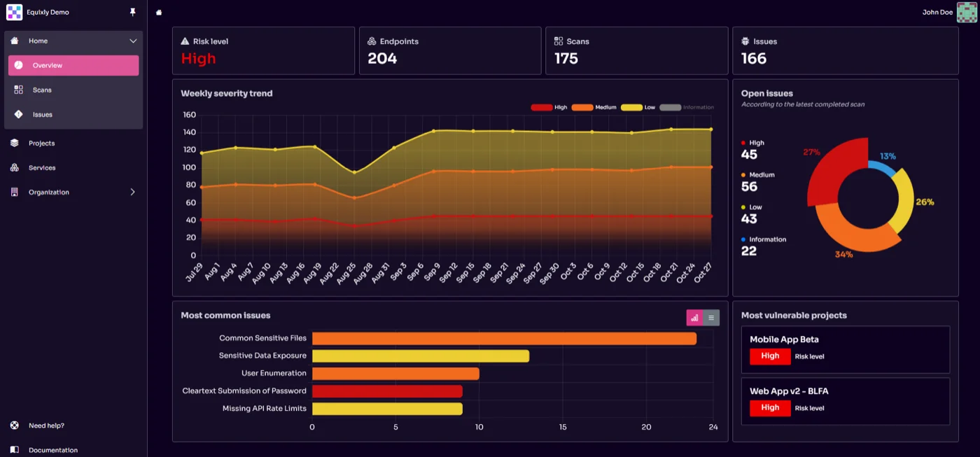Click the Common Sensitive Files bar
The width and height of the screenshot is (980, 457).
pos(504,338)
